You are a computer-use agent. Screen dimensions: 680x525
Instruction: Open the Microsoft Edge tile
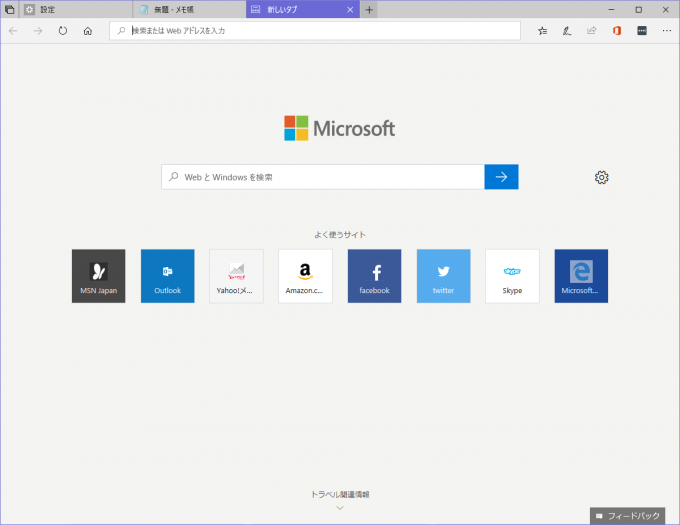tap(581, 276)
